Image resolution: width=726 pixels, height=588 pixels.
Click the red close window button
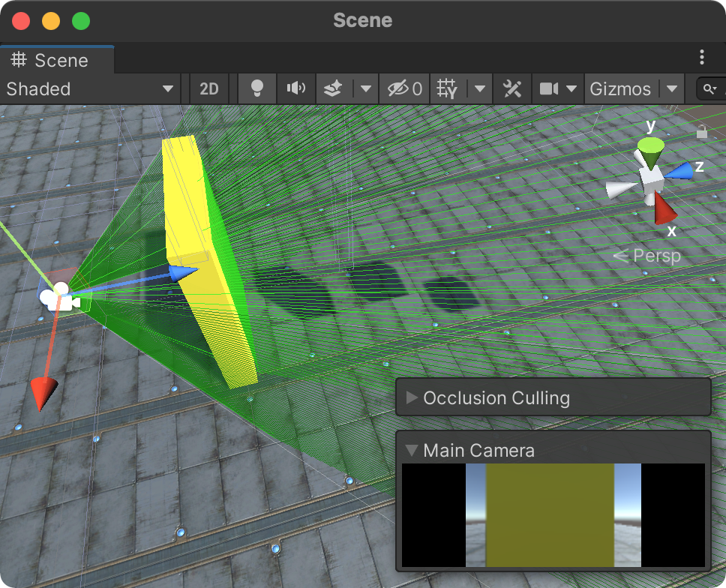point(21,21)
